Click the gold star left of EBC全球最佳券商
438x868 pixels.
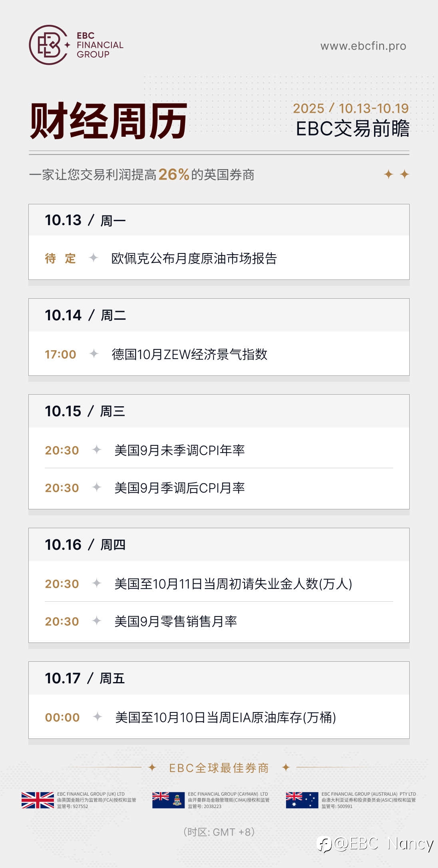(152, 767)
